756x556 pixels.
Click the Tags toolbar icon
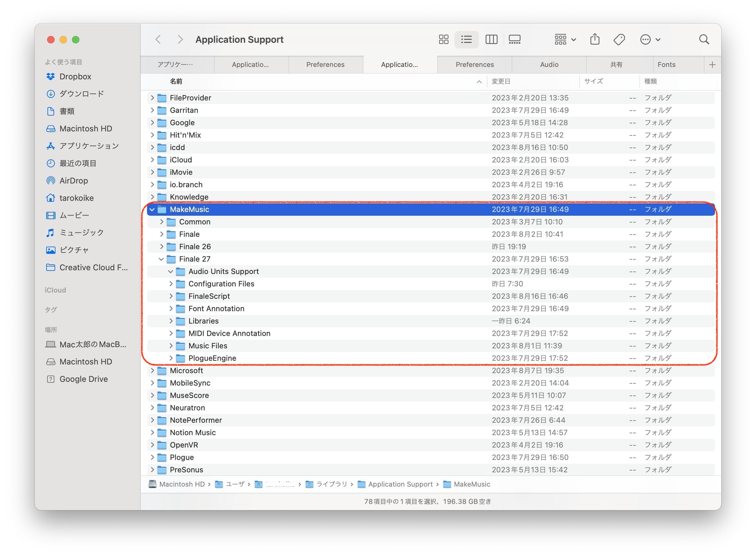point(619,39)
